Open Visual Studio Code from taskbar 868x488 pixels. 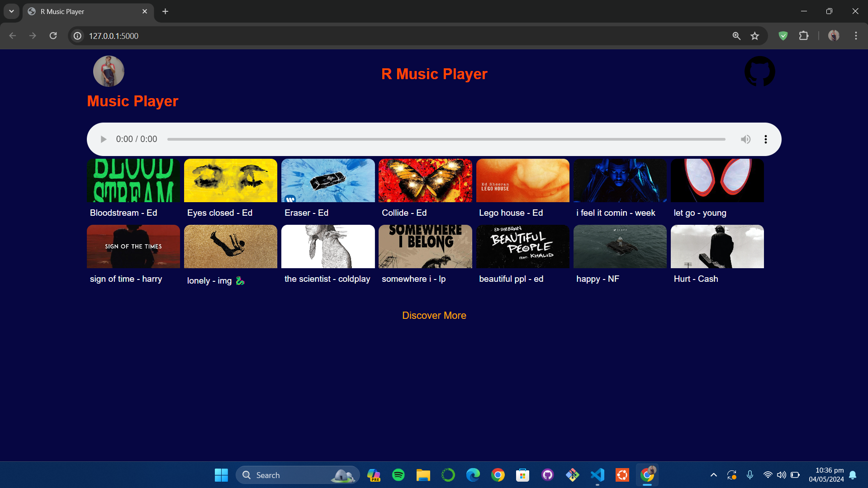[597, 475]
